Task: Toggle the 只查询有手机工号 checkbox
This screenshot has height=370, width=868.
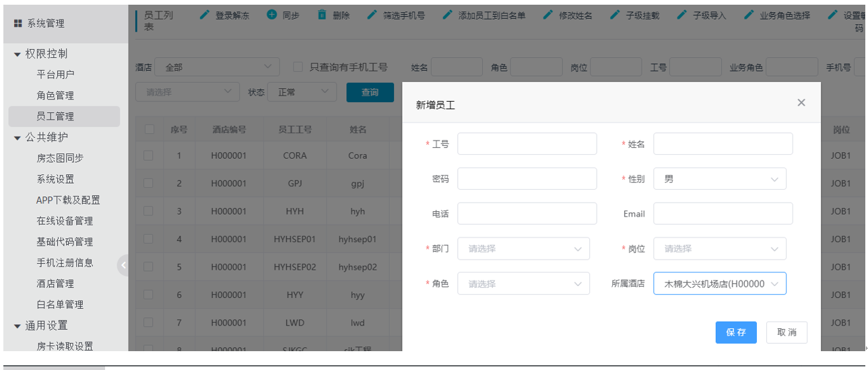Action: [298, 67]
